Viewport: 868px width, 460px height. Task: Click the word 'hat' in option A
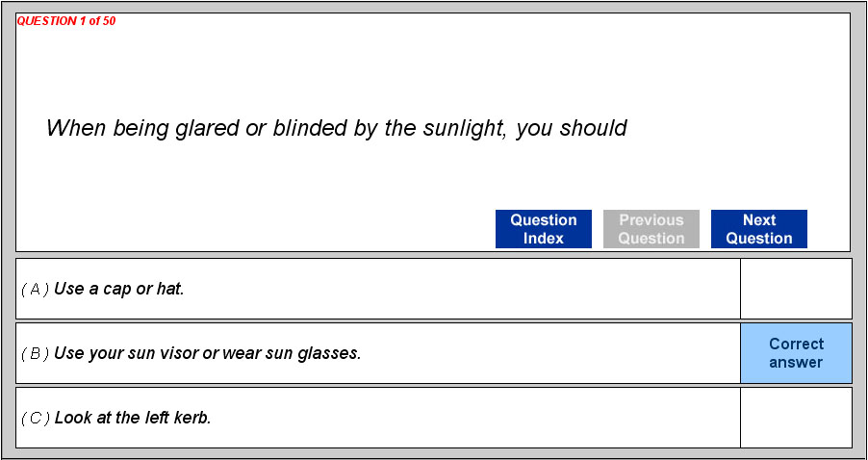(x=168, y=289)
